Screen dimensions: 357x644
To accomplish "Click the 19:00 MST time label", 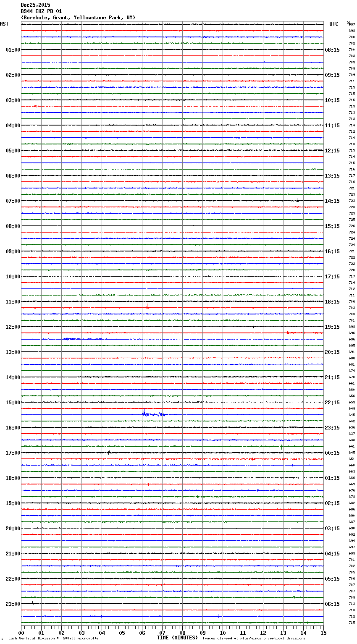I will pos(13,503).
